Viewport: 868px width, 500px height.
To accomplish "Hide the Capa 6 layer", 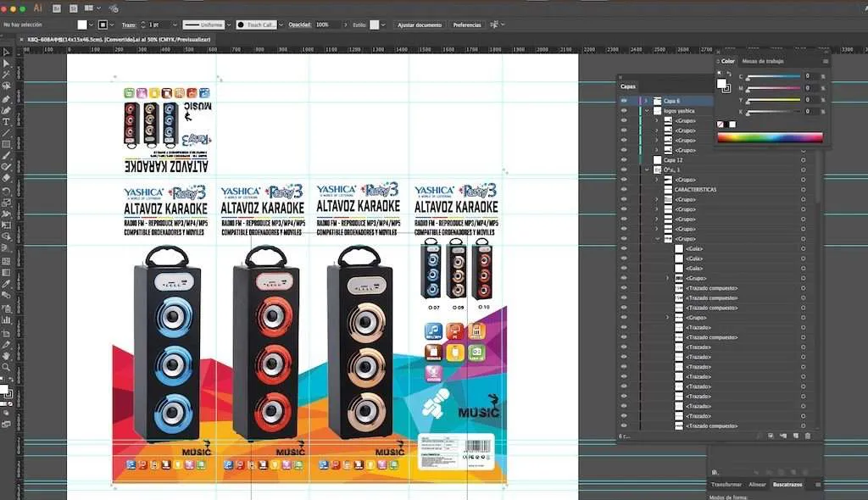I will pyautogui.click(x=624, y=101).
